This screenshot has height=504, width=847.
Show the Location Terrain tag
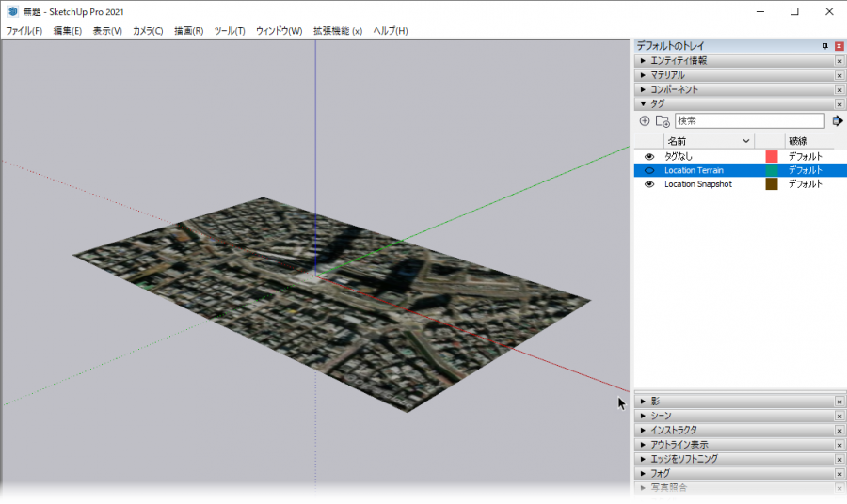pyautogui.click(x=648, y=170)
